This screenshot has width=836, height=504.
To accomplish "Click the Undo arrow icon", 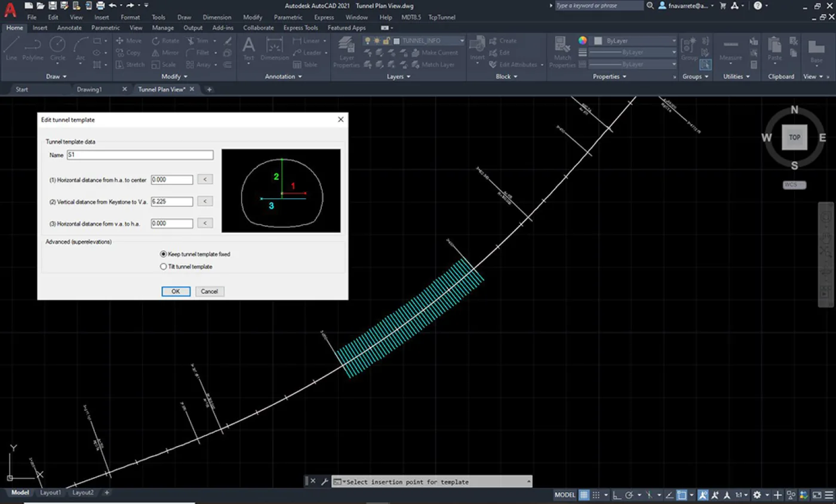I will (x=112, y=5).
